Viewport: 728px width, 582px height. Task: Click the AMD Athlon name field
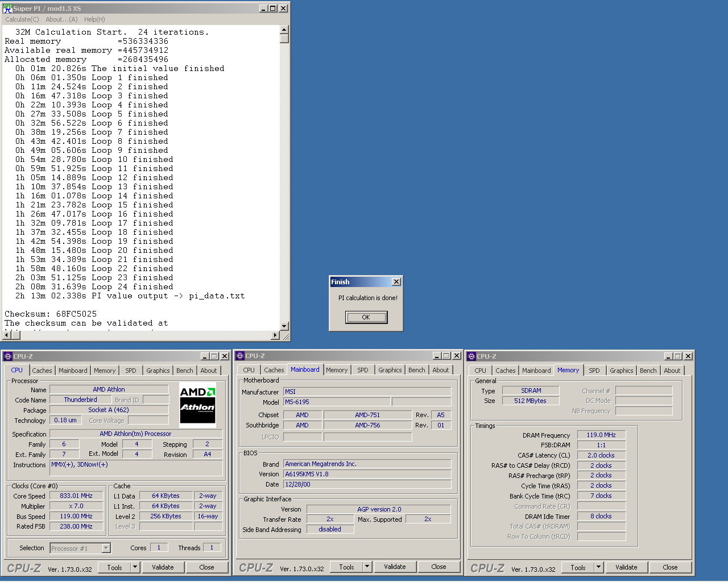[109, 389]
